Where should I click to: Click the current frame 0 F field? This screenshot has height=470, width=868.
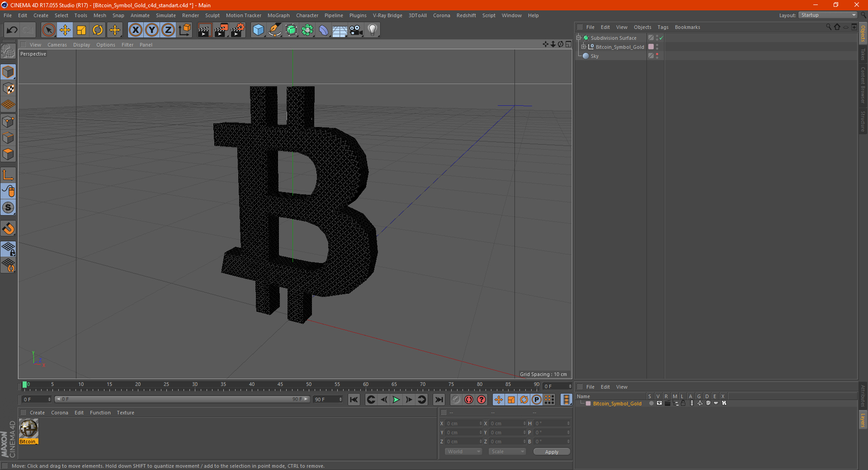pos(37,399)
